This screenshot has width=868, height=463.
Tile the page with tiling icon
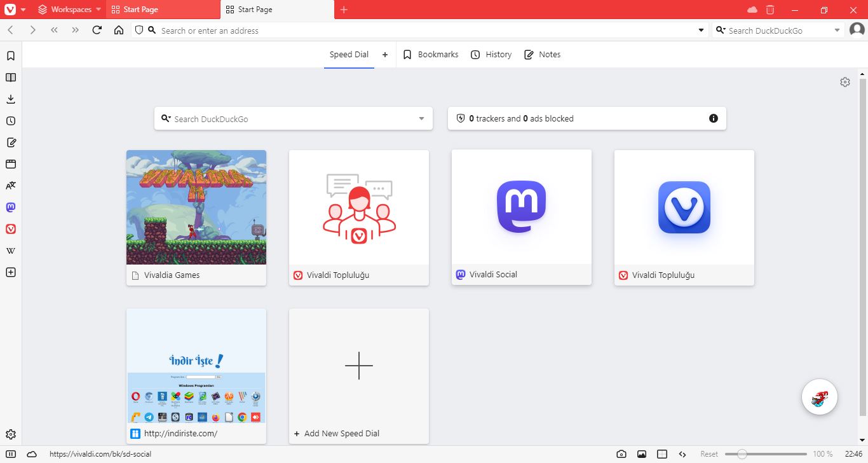(662, 454)
